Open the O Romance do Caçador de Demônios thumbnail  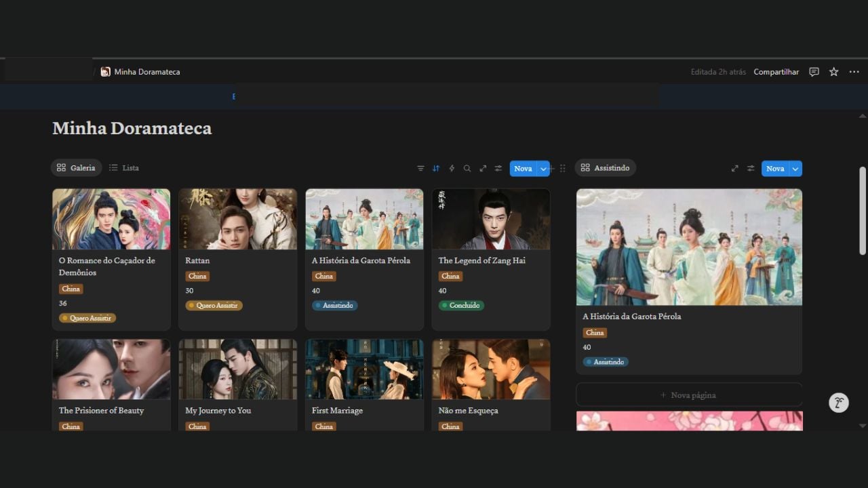111,219
